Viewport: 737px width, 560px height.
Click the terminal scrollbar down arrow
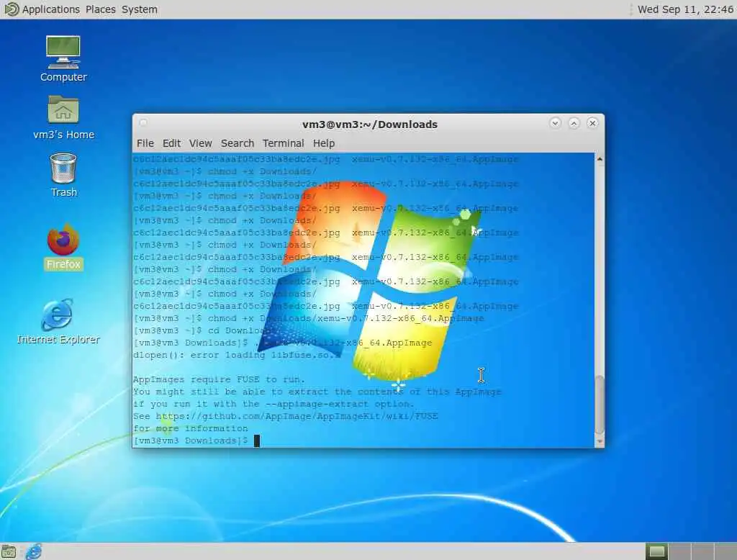pos(600,441)
